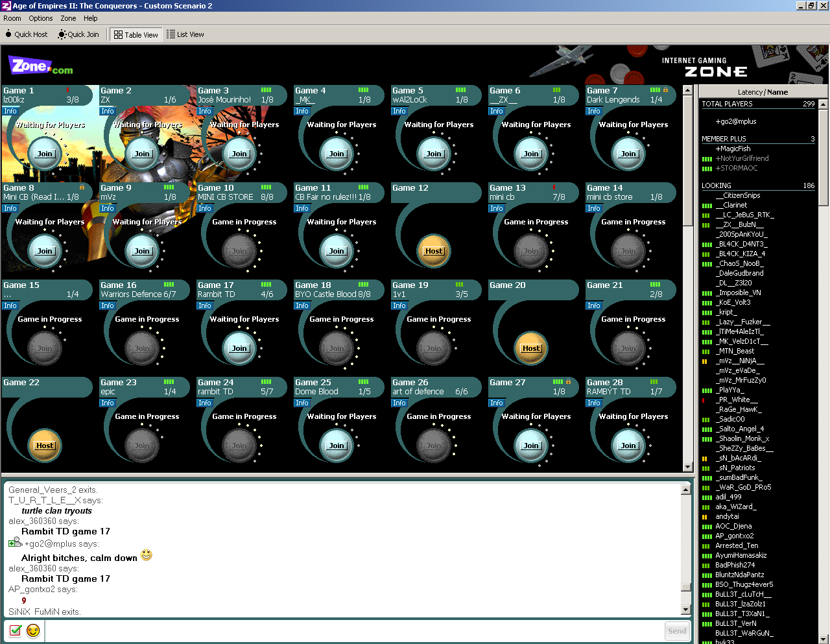Host a game at the Game 12 table

[x=434, y=251]
